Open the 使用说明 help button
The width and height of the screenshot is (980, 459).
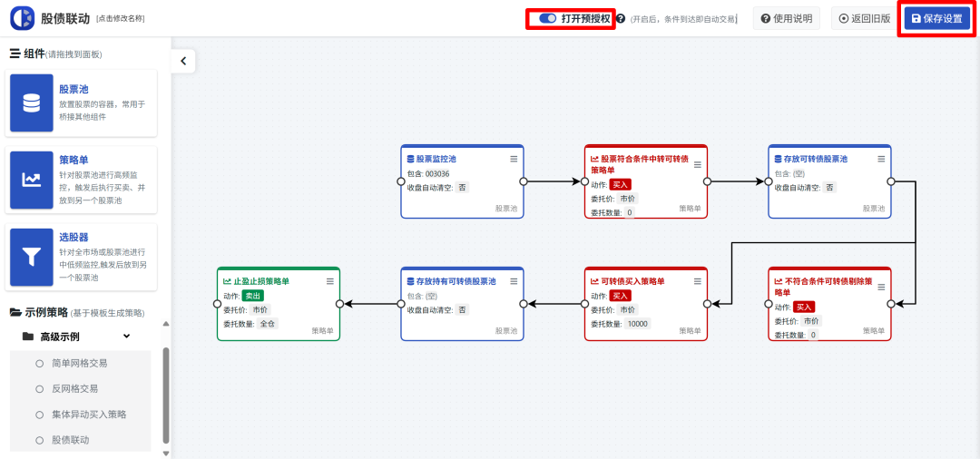click(786, 18)
